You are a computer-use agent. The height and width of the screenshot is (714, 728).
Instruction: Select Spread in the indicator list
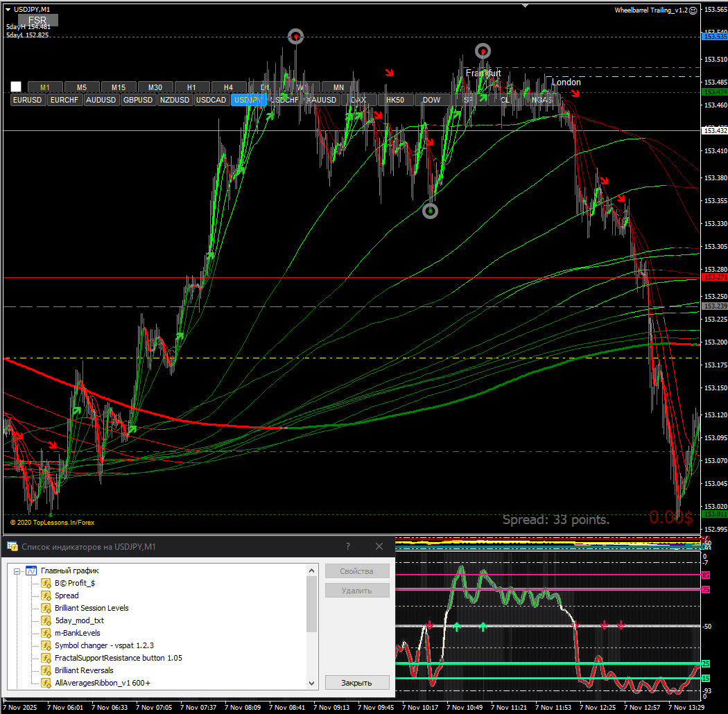click(x=67, y=595)
